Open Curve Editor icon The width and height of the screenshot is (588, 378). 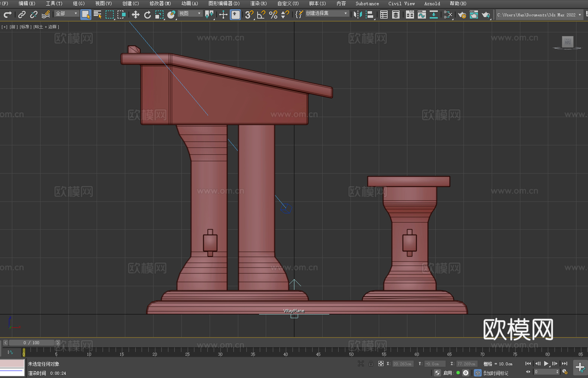(422, 14)
